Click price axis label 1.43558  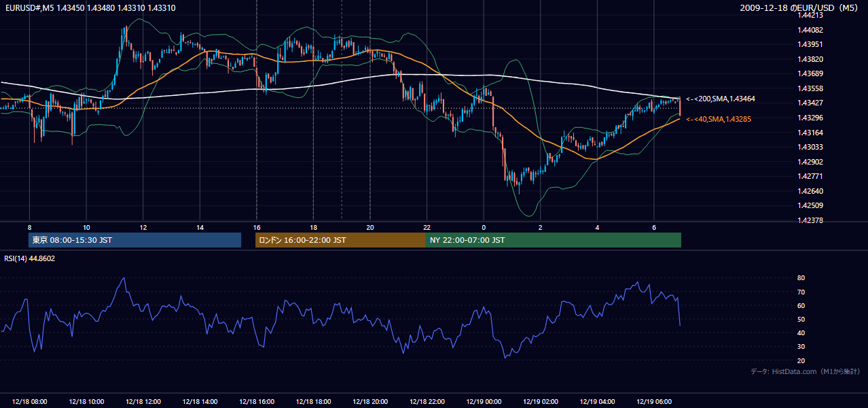(810, 88)
